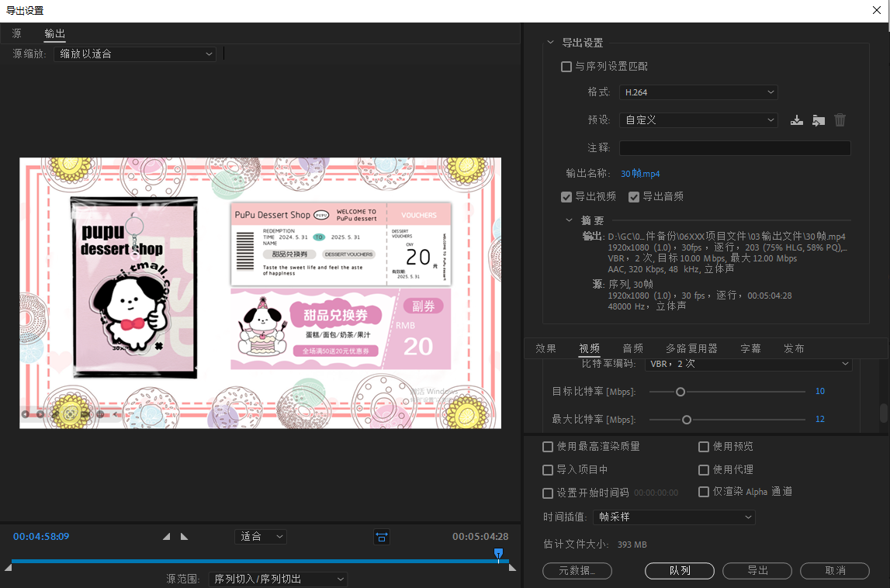This screenshot has height=588, width=890.
Task: Click the save preset icon
Action: 796,120
